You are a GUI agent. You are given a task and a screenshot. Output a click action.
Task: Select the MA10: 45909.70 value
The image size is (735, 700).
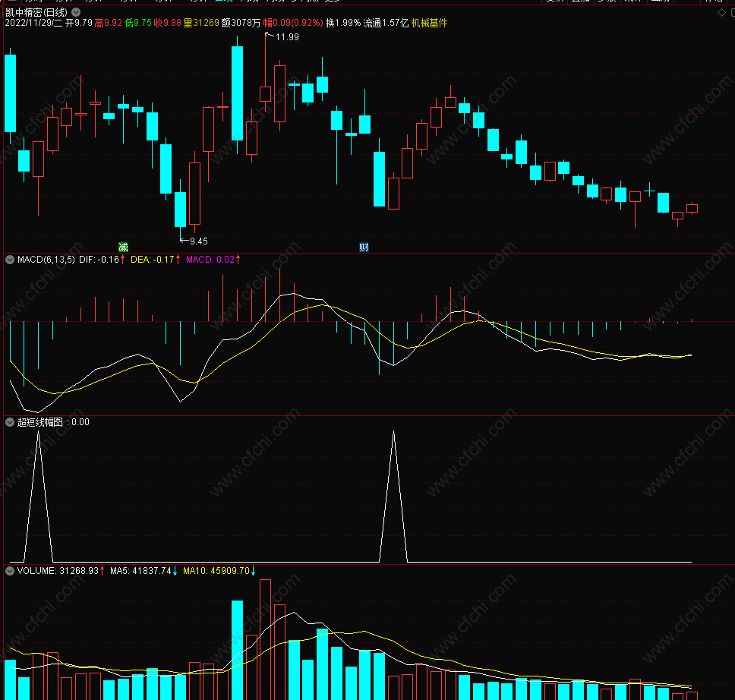point(216,571)
